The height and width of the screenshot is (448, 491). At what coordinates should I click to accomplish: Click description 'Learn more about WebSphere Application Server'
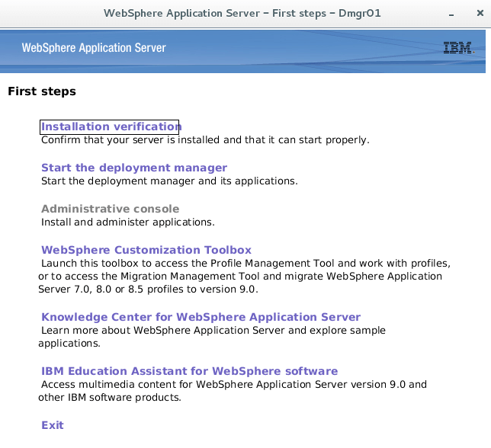coord(163,331)
